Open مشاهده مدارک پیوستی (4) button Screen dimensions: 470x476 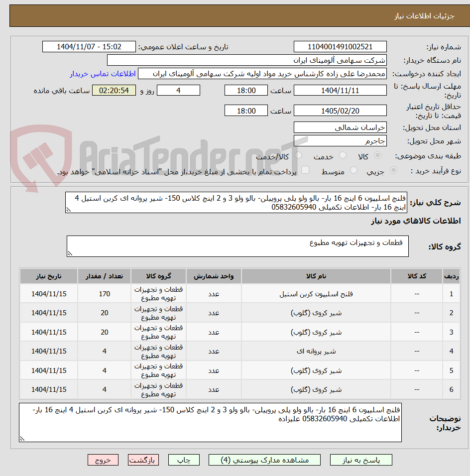click(x=264, y=460)
